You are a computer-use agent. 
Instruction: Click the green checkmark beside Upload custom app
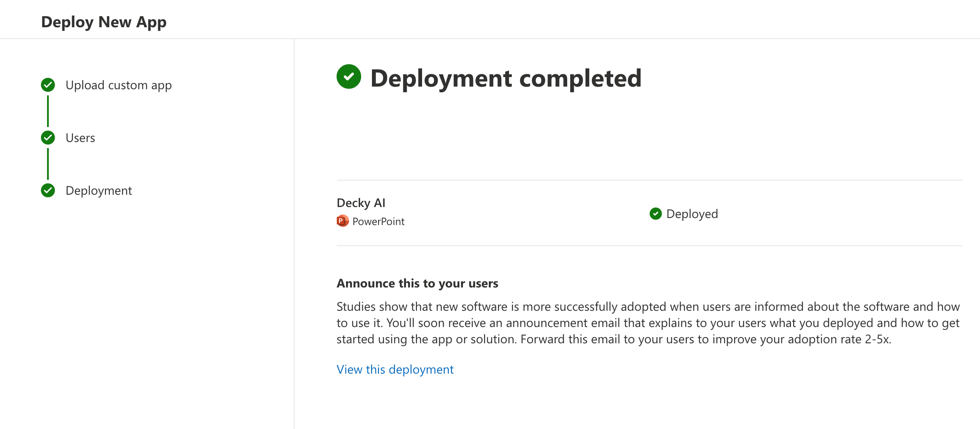tap(48, 85)
